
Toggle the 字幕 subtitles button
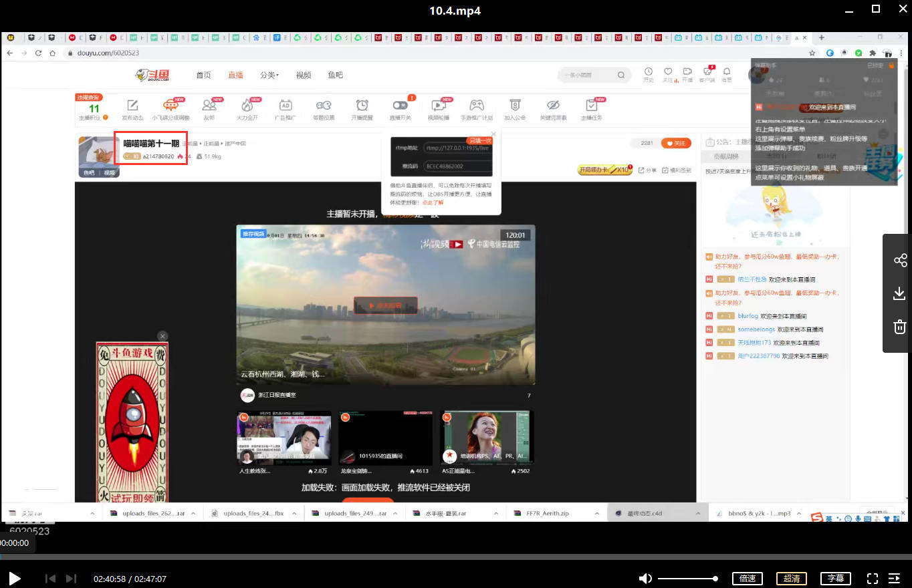coord(835,579)
